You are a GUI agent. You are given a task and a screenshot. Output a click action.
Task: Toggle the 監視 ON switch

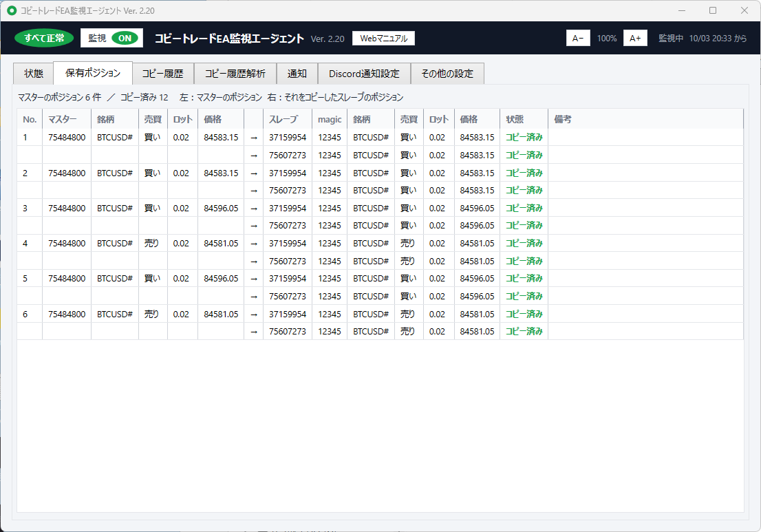tap(125, 39)
